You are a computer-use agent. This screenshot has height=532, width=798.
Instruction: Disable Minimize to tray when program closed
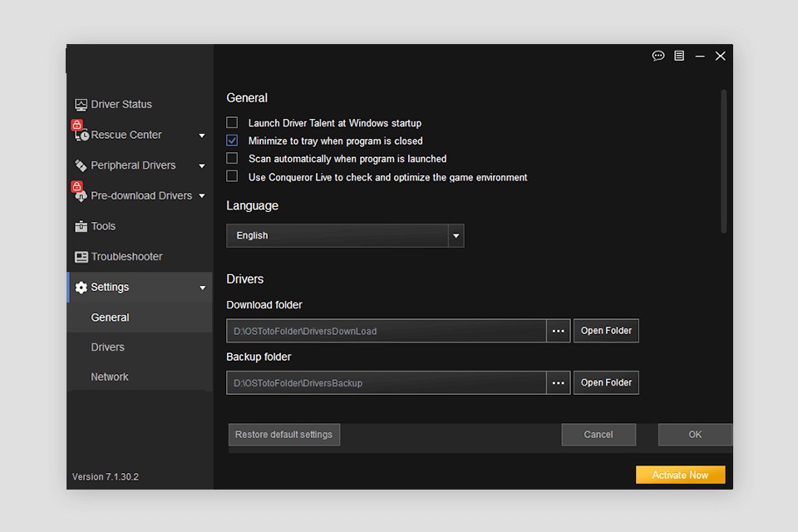(x=232, y=140)
